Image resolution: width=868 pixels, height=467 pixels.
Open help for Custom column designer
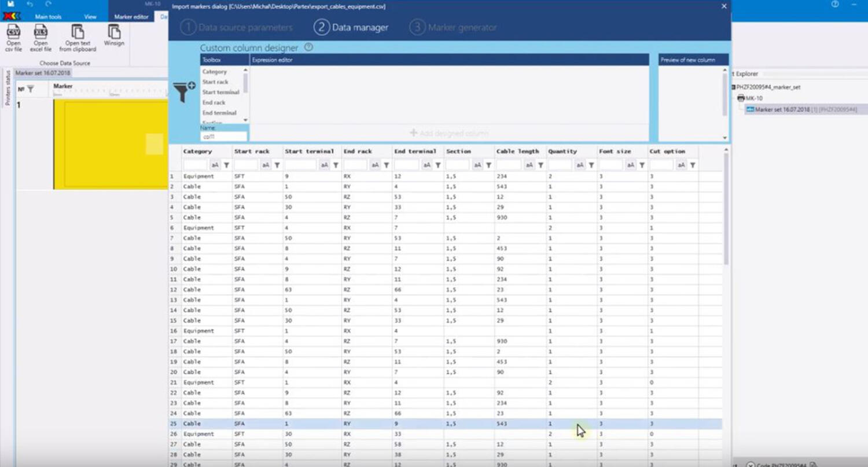(308, 47)
